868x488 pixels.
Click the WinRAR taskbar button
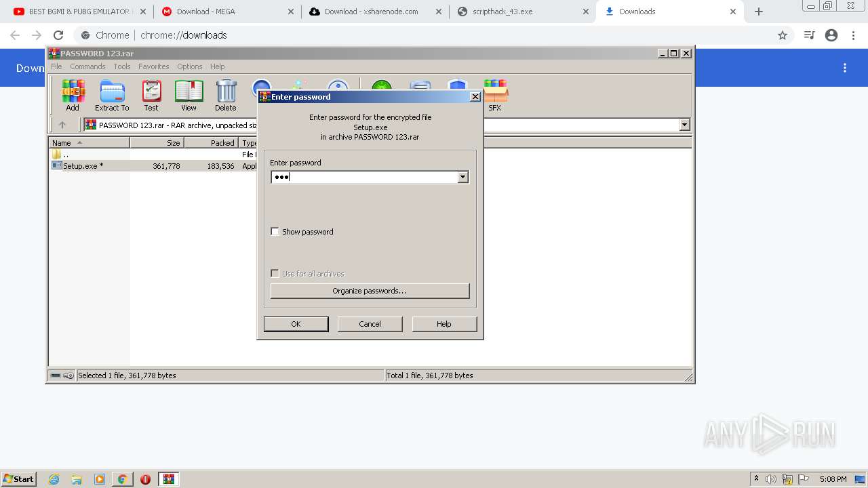(x=169, y=479)
